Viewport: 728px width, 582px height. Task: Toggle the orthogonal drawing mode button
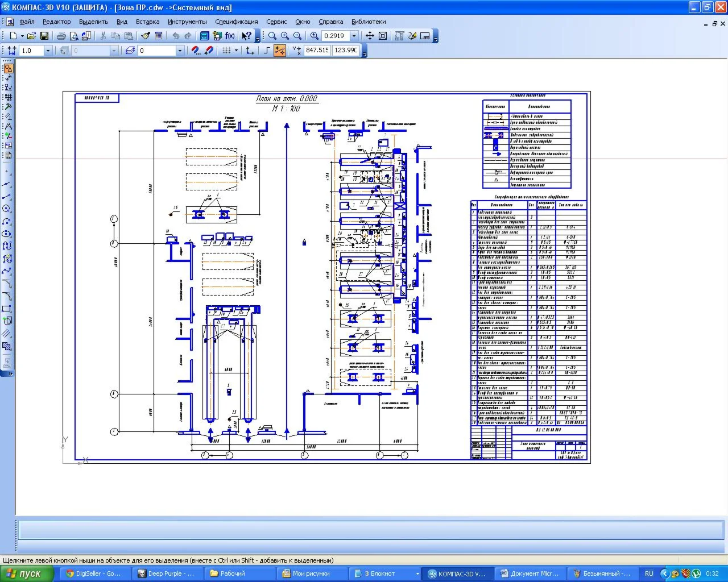tap(267, 51)
